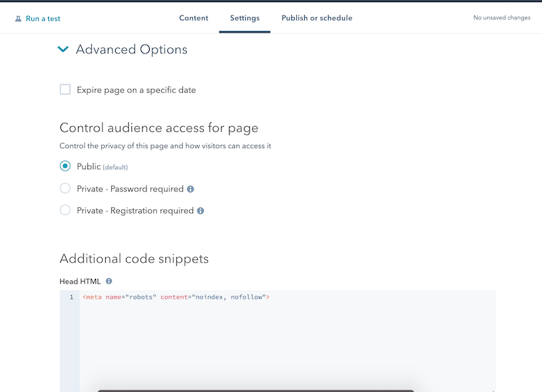The width and height of the screenshot is (542, 392).
Task: Click the info icon next to Head HTML
Action: (x=108, y=281)
